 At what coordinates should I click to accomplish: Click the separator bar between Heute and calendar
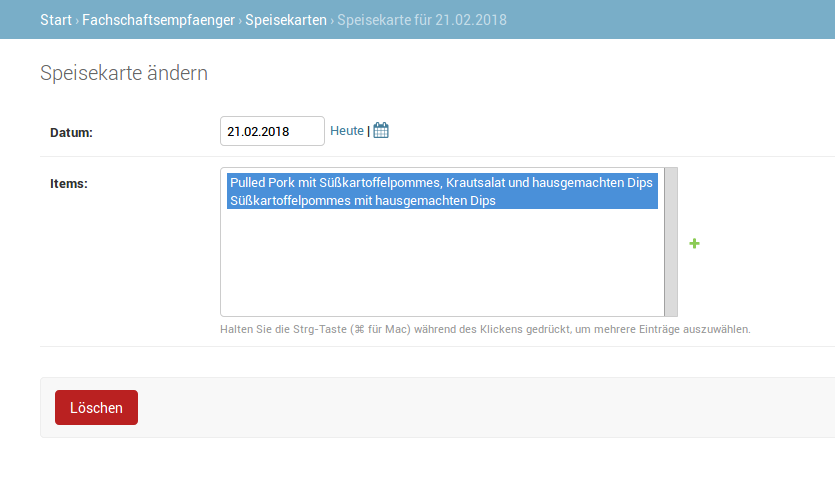coord(369,131)
